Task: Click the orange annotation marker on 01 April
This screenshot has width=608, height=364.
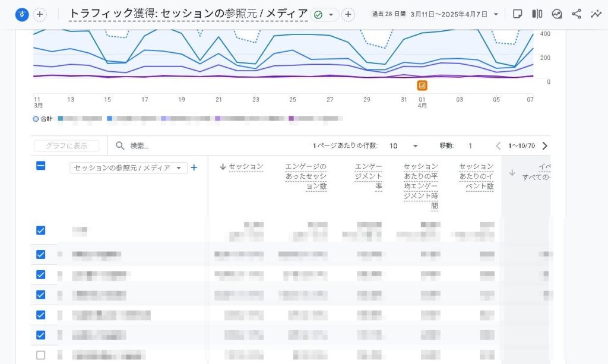Action: 422,86
